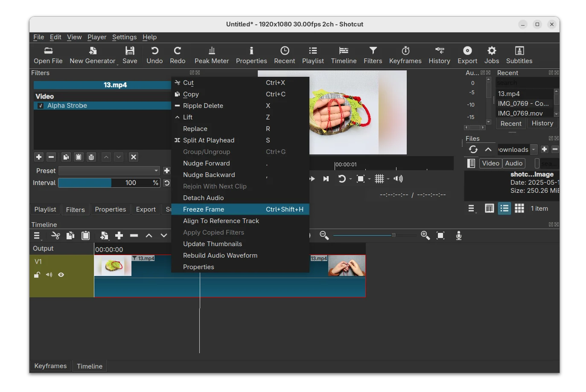This screenshot has height=392, width=586.
Task: Switch to the Playlist tab
Action: (45, 209)
